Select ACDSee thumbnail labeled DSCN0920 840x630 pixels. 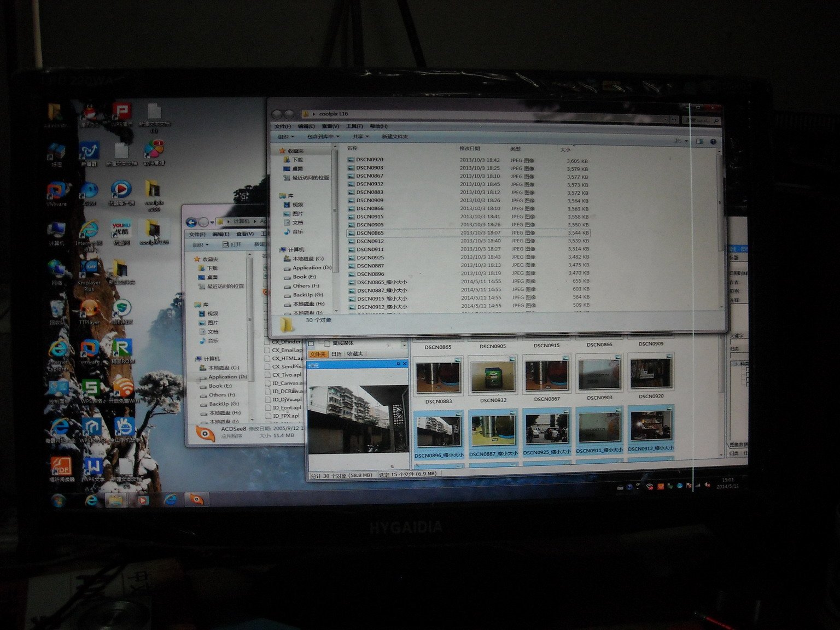[x=651, y=377]
